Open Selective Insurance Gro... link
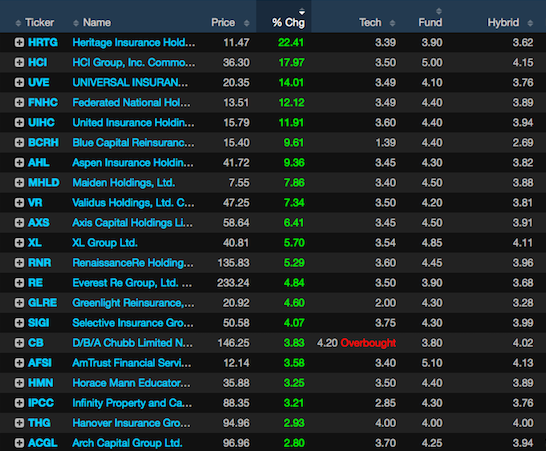Viewport: 546px width, 451px height. tap(133, 323)
